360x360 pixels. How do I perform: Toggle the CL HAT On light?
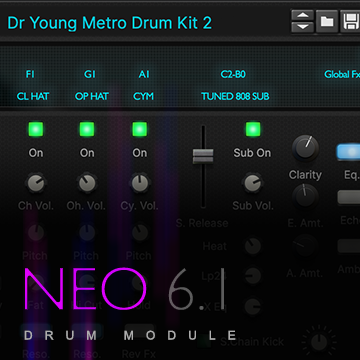pyautogui.click(x=35, y=129)
